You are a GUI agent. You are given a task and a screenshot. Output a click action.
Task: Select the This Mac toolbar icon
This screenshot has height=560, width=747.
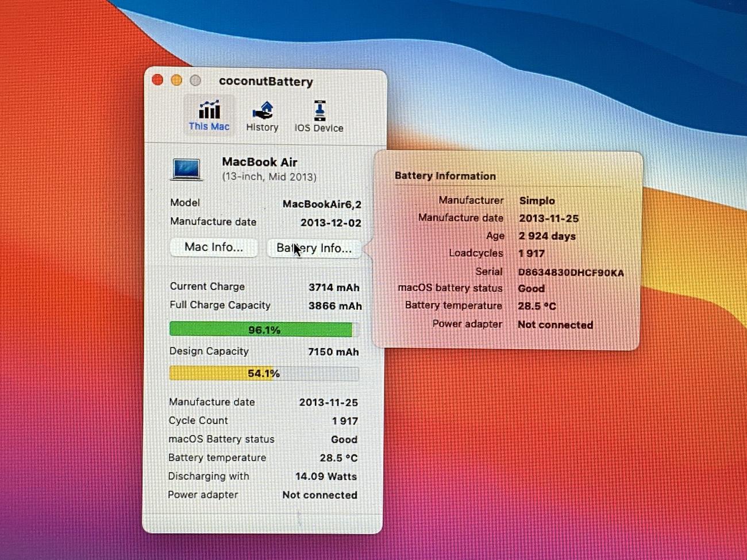[x=209, y=115]
